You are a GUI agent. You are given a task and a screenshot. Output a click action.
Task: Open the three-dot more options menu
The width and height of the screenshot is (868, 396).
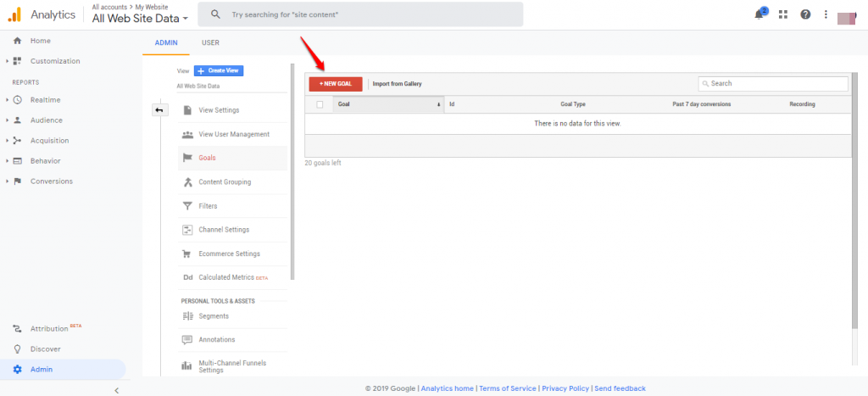tap(826, 14)
